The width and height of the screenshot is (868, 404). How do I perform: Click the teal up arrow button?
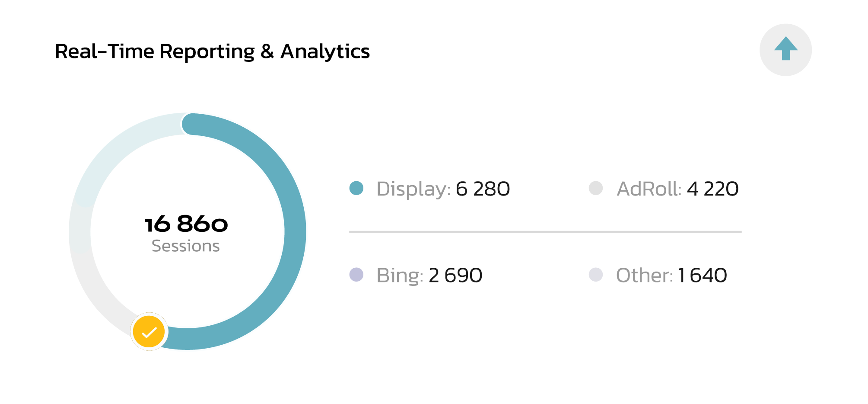tap(785, 50)
